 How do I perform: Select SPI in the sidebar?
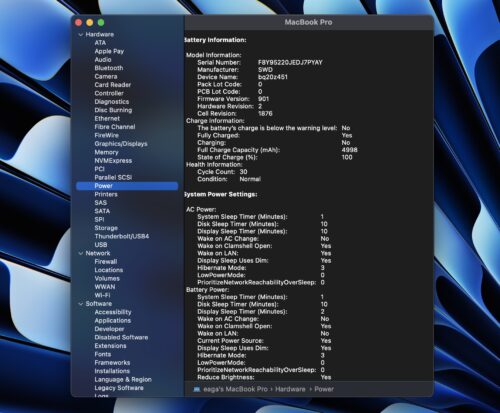point(99,219)
